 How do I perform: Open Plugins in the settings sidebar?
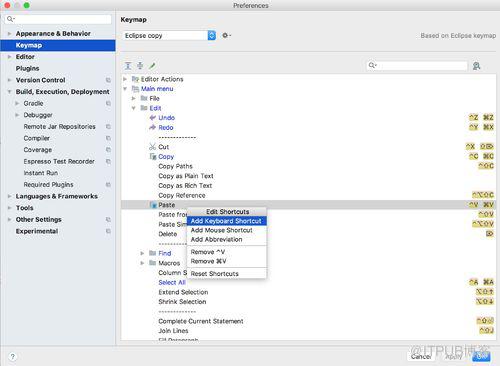coord(27,68)
